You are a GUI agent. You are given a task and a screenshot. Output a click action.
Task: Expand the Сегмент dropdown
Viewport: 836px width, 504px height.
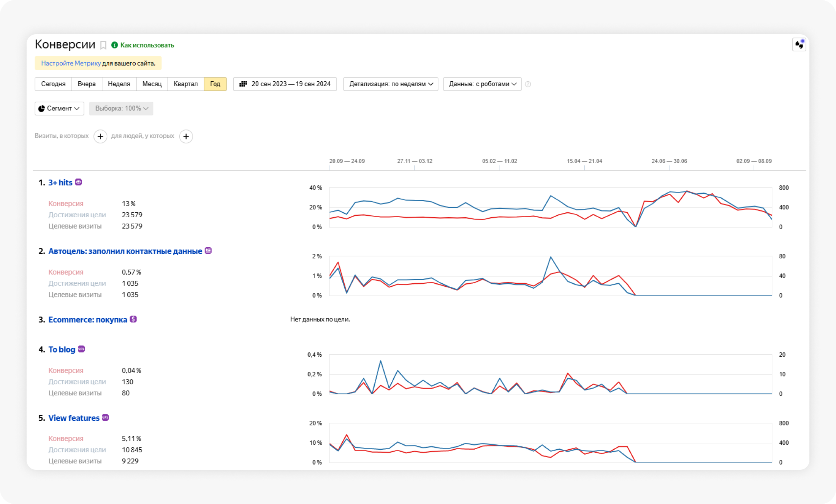point(59,109)
